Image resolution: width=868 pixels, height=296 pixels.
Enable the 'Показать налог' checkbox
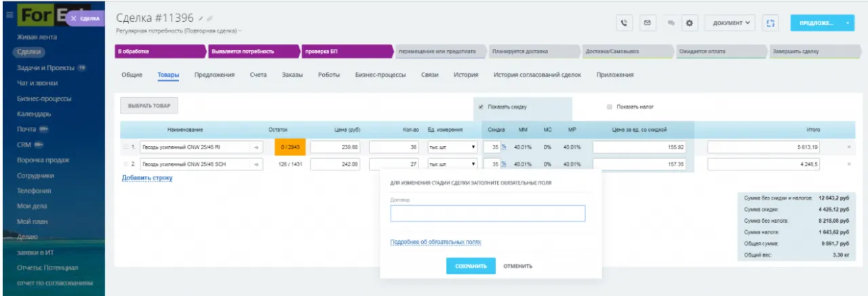pyautogui.click(x=610, y=107)
